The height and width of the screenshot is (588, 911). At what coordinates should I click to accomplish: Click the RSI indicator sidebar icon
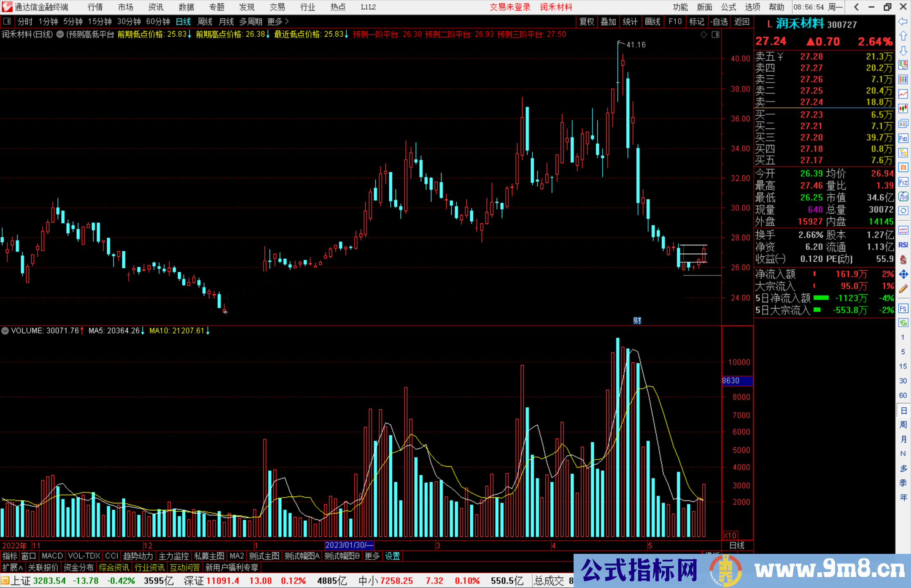pyautogui.click(x=903, y=245)
